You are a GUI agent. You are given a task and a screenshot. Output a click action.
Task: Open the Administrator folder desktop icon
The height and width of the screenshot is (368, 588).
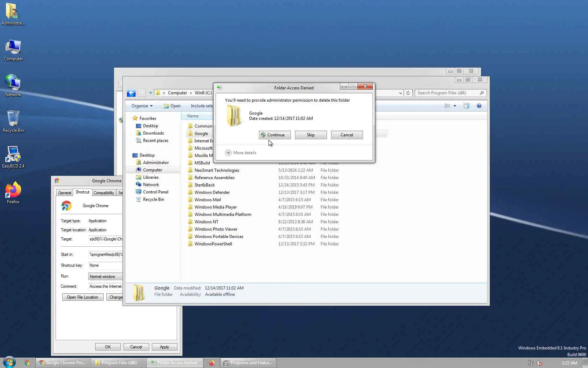pos(13,14)
